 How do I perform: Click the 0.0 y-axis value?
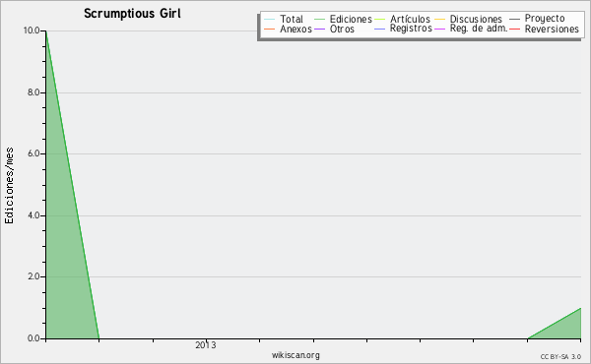click(x=33, y=338)
